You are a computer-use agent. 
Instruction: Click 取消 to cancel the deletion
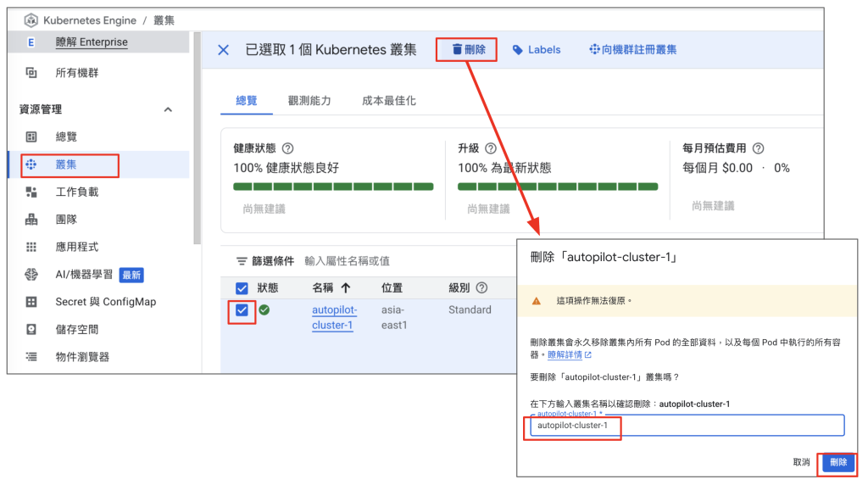point(801,462)
